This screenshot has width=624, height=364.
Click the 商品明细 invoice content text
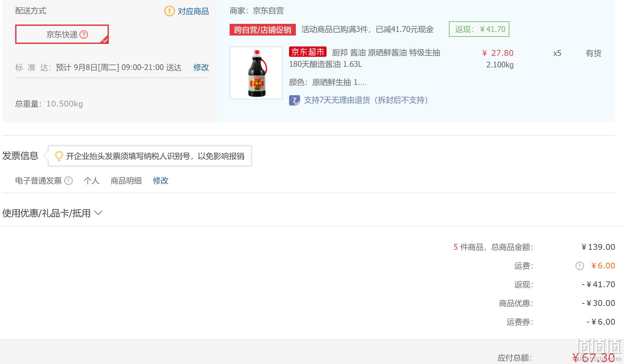(126, 181)
